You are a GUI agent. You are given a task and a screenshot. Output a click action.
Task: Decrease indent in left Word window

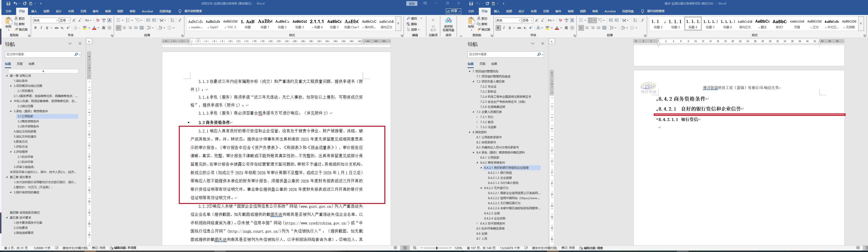tap(148, 20)
